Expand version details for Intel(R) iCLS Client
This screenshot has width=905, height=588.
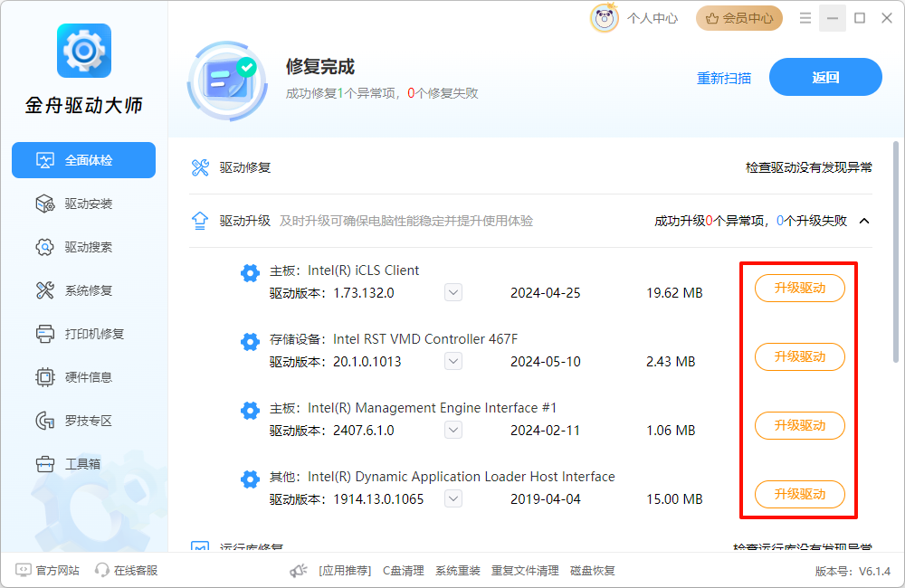click(452, 291)
